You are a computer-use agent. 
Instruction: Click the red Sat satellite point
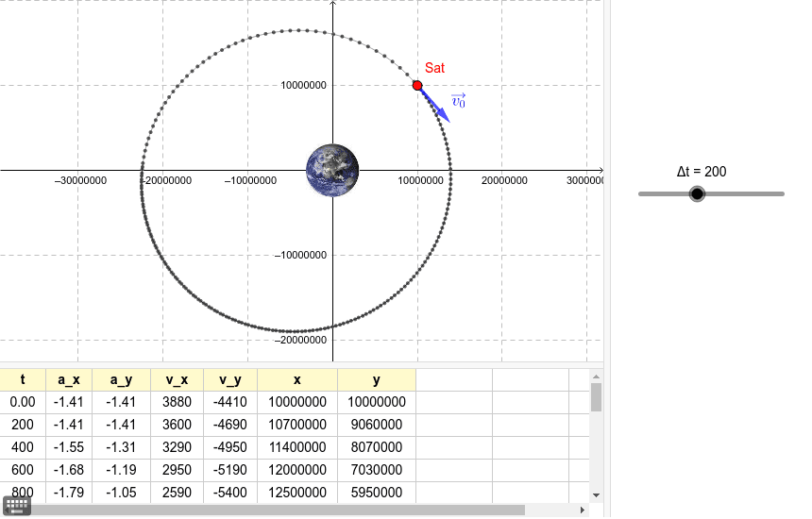[417, 85]
